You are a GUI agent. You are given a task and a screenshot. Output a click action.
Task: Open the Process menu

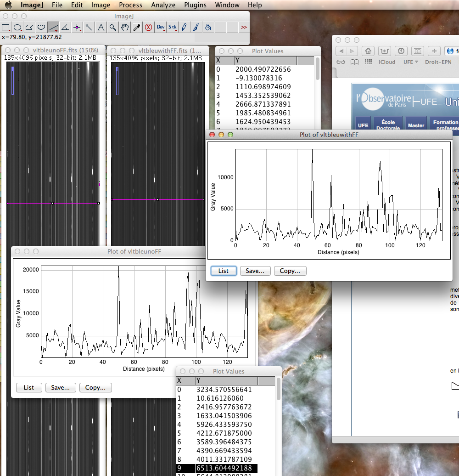point(130,5)
